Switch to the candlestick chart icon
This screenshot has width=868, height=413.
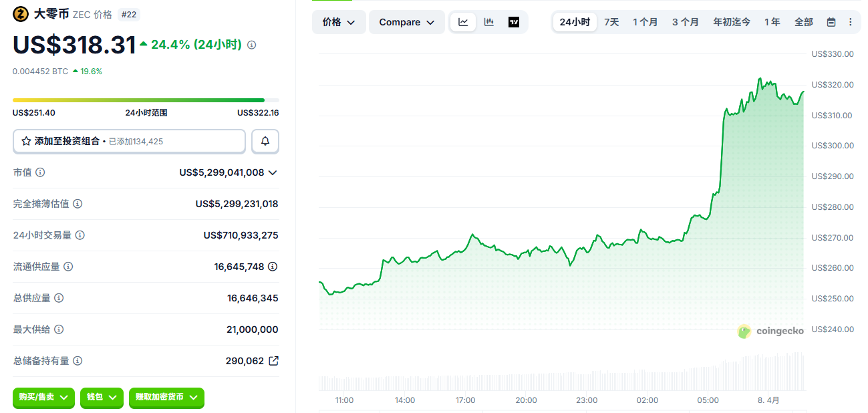coord(488,21)
